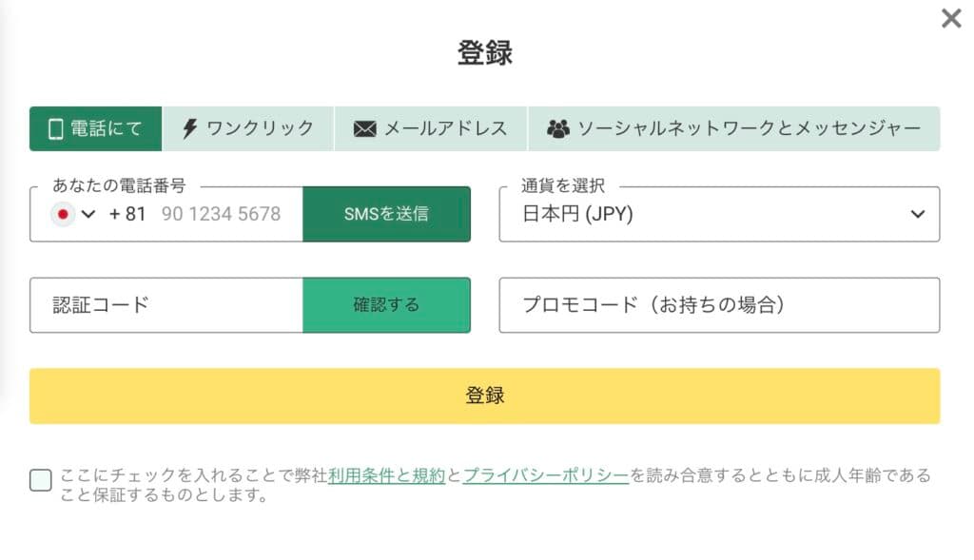Click the yellow 登録 button
Image resolution: width=974 pixels, height=560 pixels.
pyautogui.click(x=484, y=396)
